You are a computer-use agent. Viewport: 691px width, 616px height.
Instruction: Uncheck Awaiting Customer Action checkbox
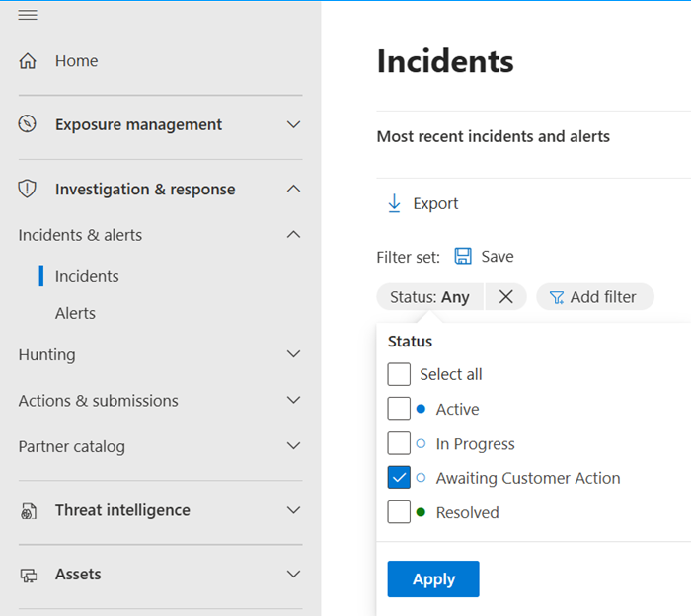click(399, 478)
